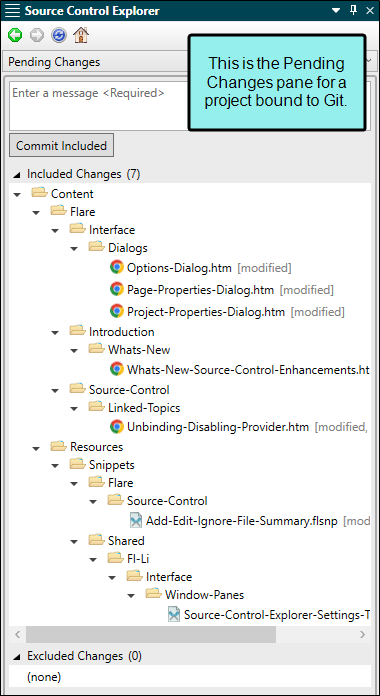Click the snippet icon beside Add-Edit-Ignore-File-Summary.flsnp
380x696 pixels.
[x=136, y=520]
